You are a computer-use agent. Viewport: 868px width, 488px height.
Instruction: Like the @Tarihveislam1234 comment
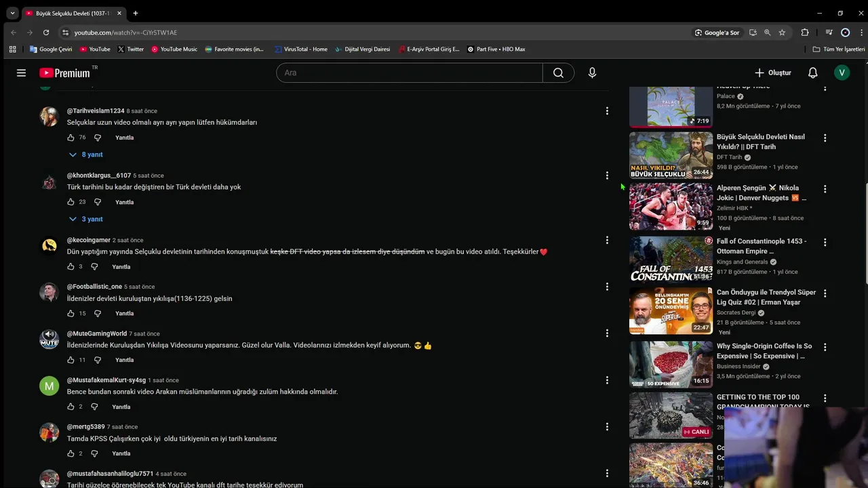click(71, 138)
